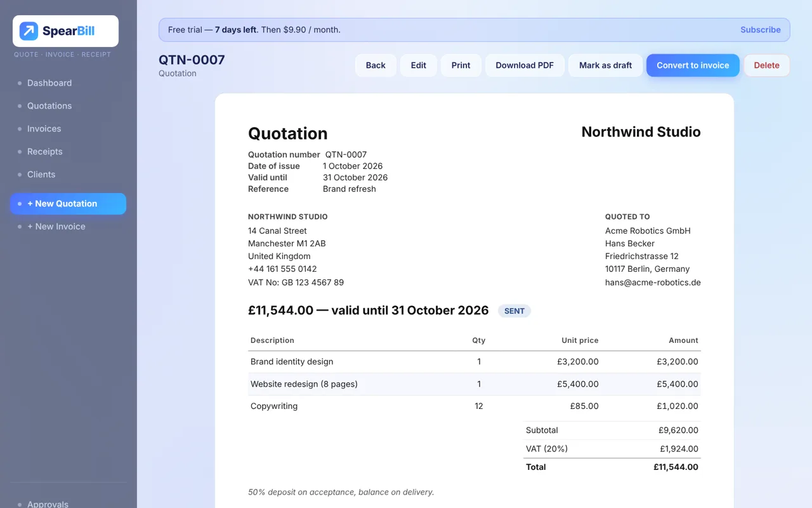Select the 'Copywriting' line item
Viewport: 812px width, 508px height.
[x=274, y=406]
